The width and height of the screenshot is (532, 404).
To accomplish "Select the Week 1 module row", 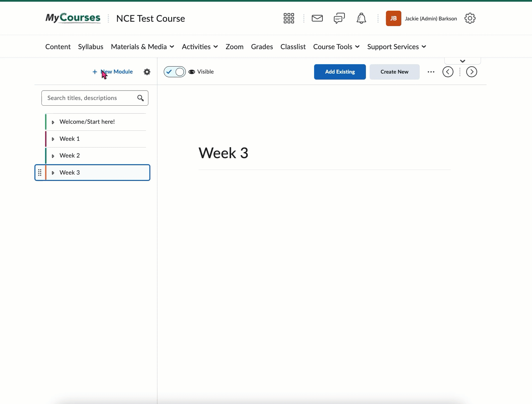I will coord(96,139).
